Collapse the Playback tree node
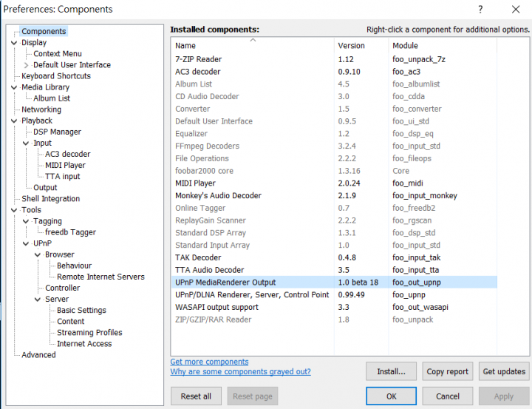Image resolution: width=532 pixels, height=409 pixels. [14, 121]
